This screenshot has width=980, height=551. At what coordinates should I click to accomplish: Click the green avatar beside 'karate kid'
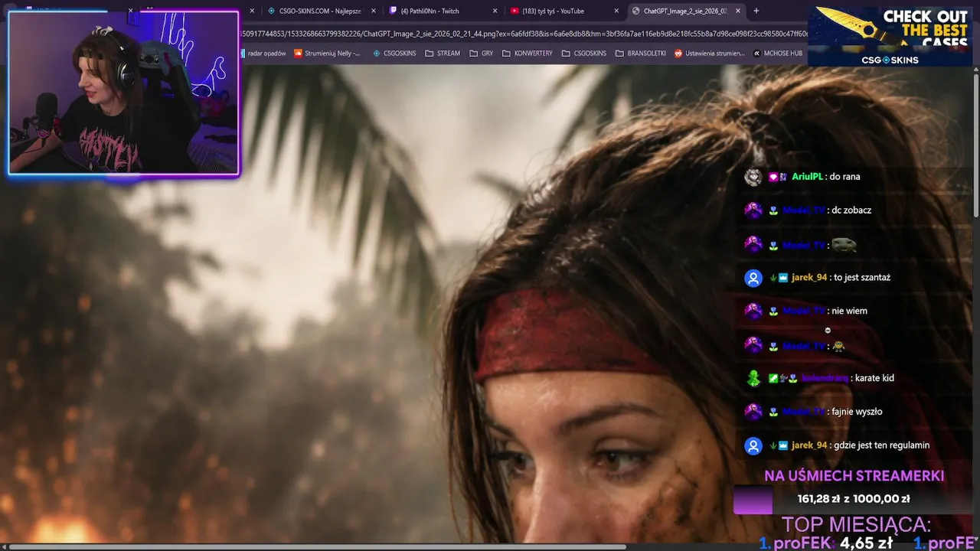[x=753, y=378]
